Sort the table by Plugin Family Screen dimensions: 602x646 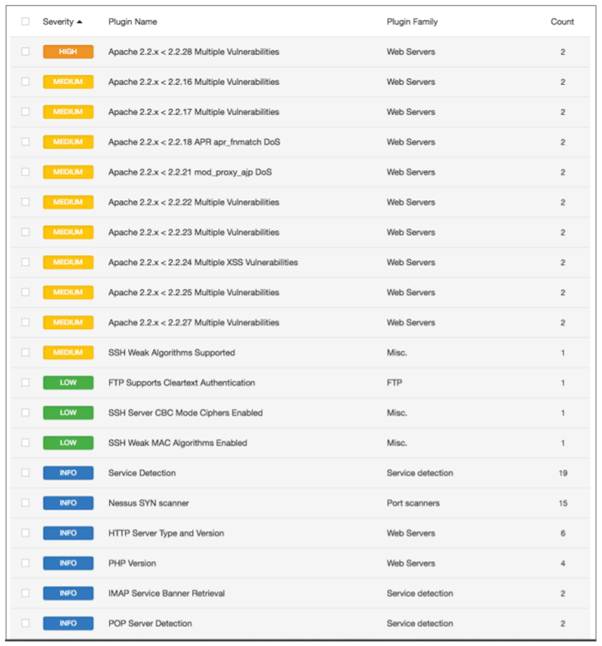pyautogui.click(x=412, y=21)
